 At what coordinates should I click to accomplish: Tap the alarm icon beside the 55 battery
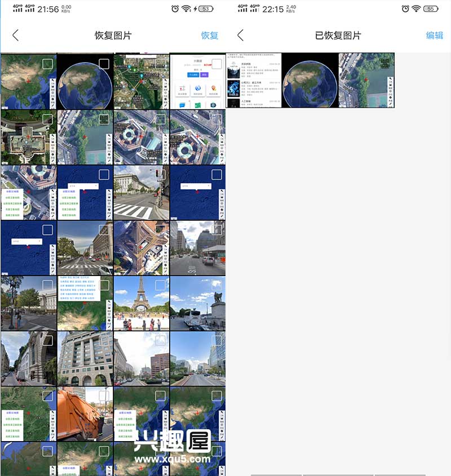(x=405, y=9)
